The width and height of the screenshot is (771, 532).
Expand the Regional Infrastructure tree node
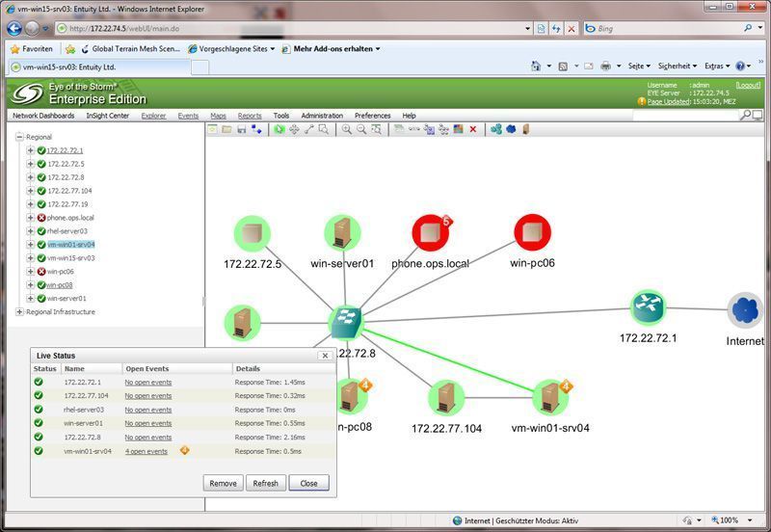pos(19,311)
